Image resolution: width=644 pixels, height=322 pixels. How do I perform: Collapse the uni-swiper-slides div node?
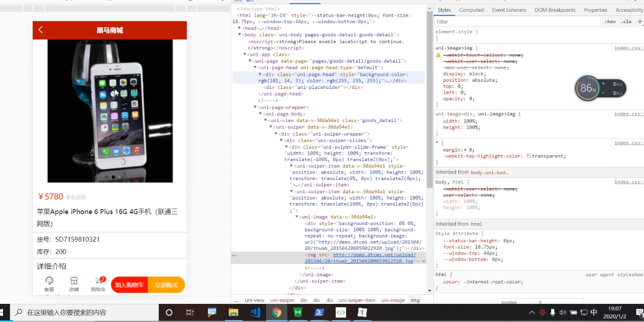pos(281,141)
